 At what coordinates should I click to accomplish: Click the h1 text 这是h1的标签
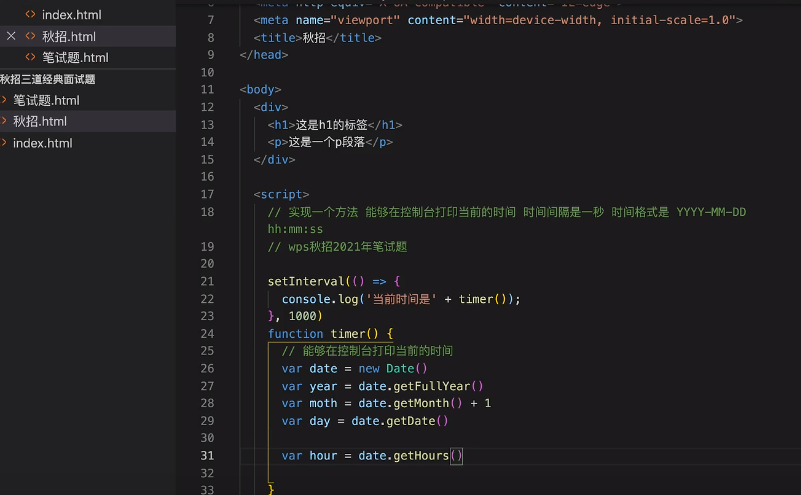click(x=332, y=125)
